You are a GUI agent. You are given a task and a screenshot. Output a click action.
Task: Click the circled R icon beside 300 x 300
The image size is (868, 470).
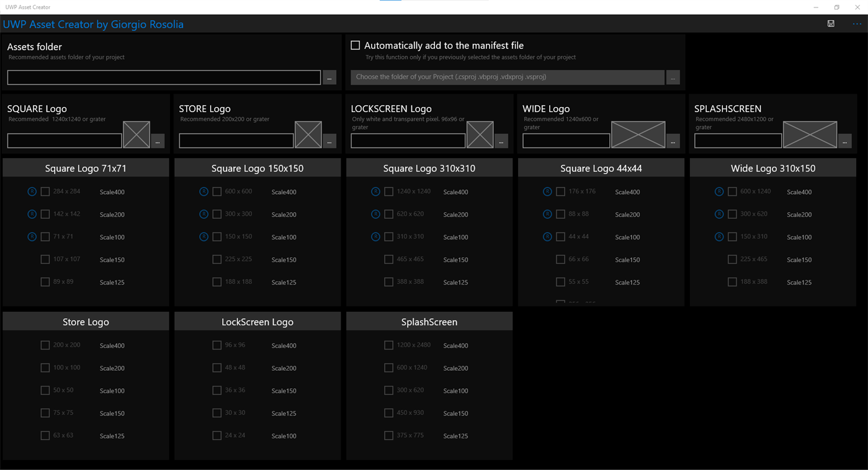click(x=204, y=214)
